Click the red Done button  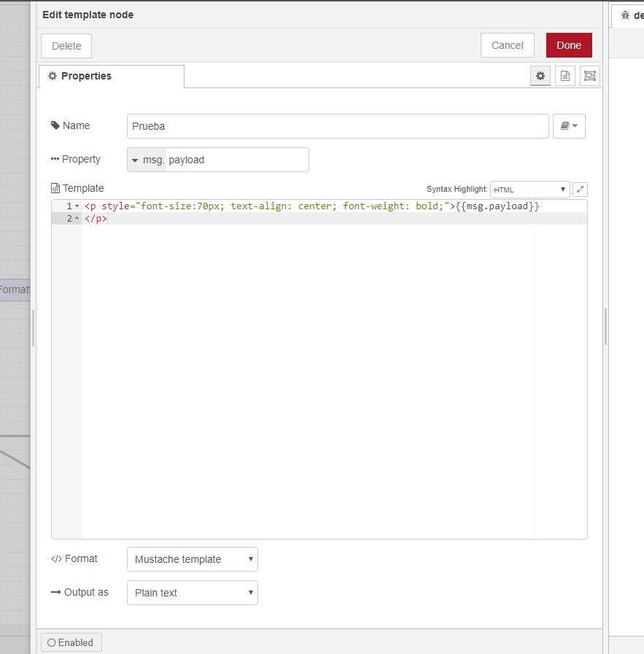click(x=569, y=45)
